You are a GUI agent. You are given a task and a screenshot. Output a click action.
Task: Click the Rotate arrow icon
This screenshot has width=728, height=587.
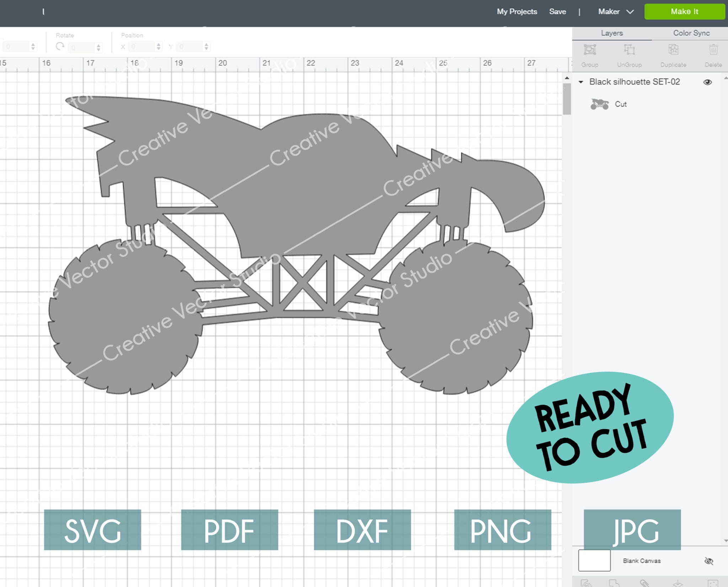[x=60, y=46]
